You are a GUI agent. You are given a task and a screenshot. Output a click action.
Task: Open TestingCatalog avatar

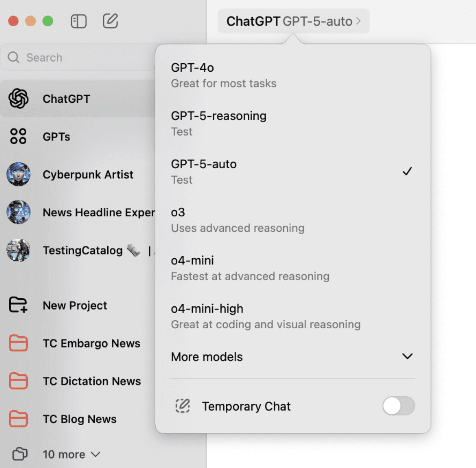(19, 250)
